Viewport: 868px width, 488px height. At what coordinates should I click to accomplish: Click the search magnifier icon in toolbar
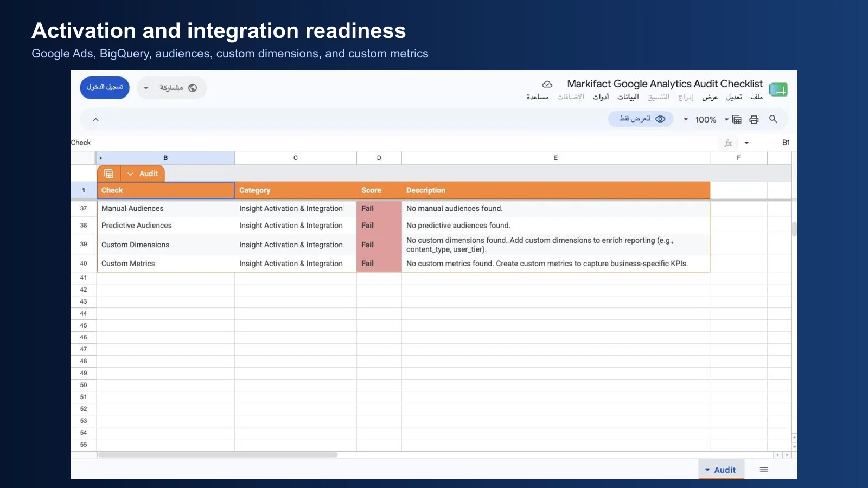click(x=773, y=119)
